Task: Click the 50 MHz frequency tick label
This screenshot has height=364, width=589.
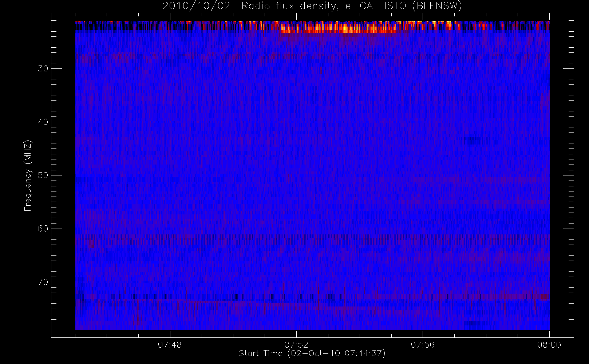Action: 43,175
